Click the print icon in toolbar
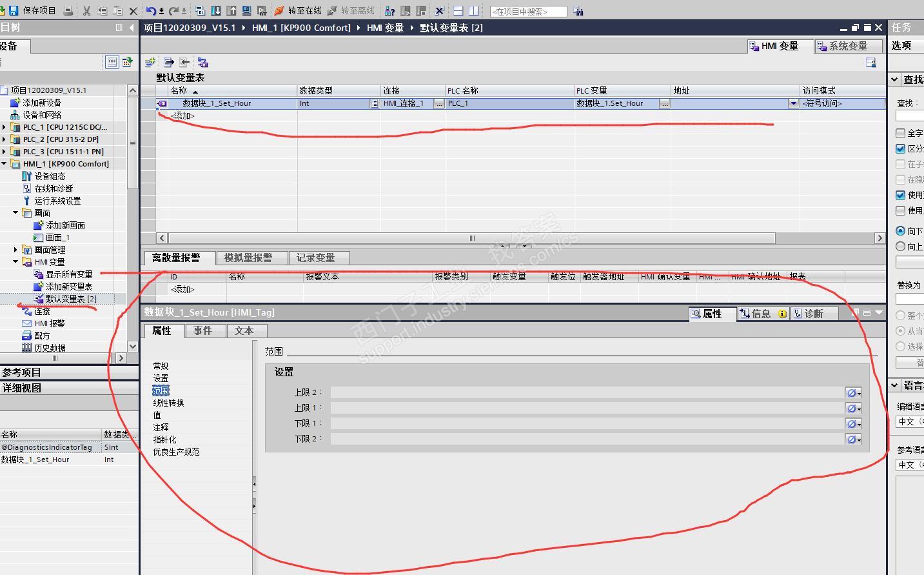The image size is (924, 575). coord(68,11)
